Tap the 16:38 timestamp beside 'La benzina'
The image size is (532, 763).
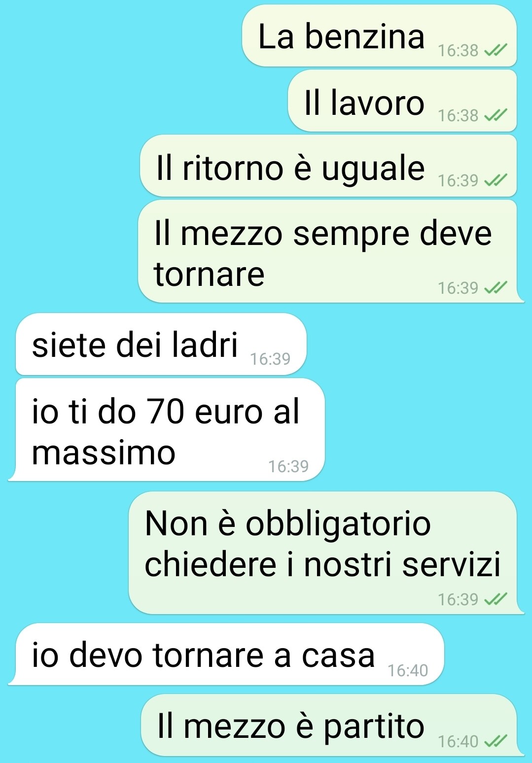458,50
